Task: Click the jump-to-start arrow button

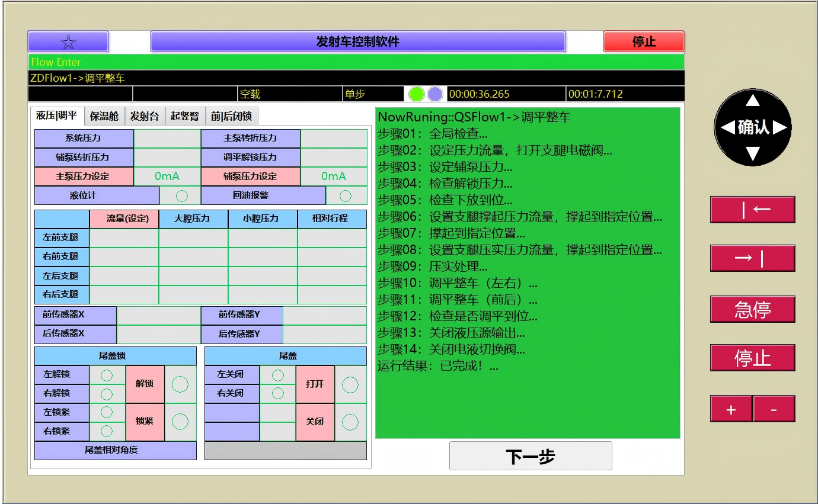Action: [x=752, y=210]
